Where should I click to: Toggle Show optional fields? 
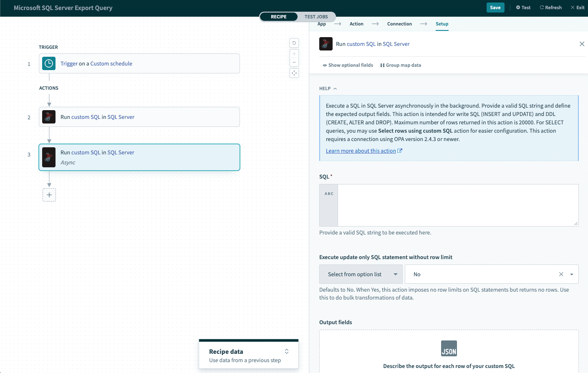pyautogui.click(x=348, y=65)
